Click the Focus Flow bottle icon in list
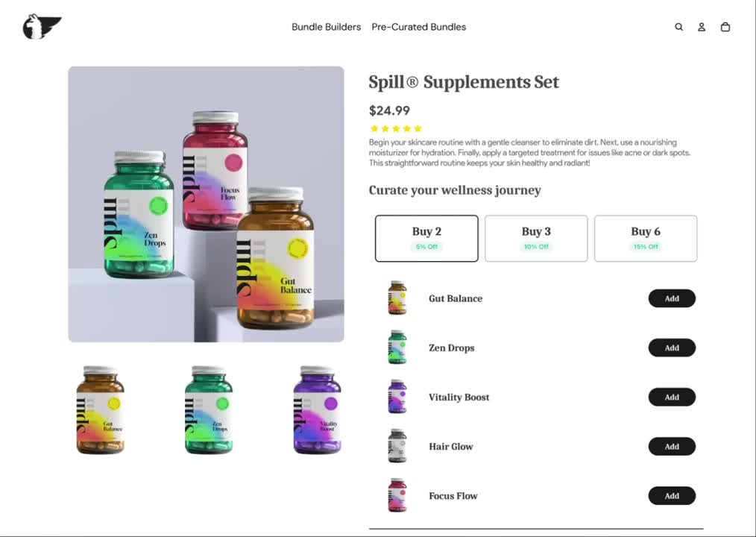Screen dimensions: 756x537 (397, 495)
